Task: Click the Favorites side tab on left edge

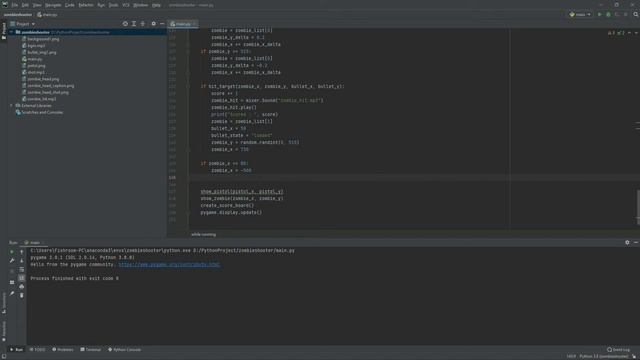Action: [4, 331]
